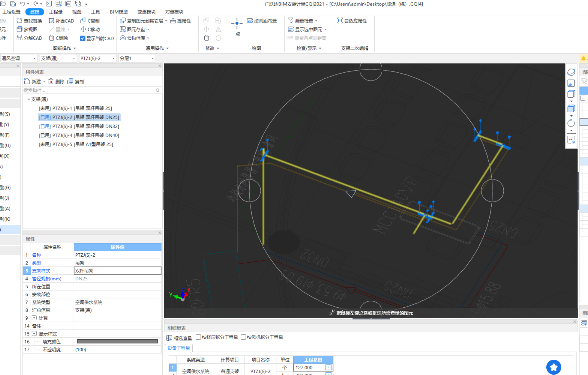The image size is (588, 375).
Task: Open the 工具 ribbon tab
Action: coord(95,12)
